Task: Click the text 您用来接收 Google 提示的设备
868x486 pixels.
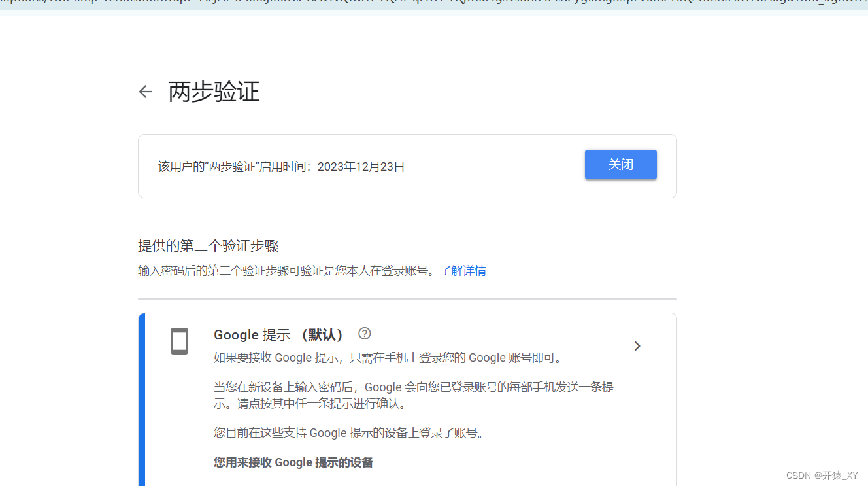Action: point(293,462)
